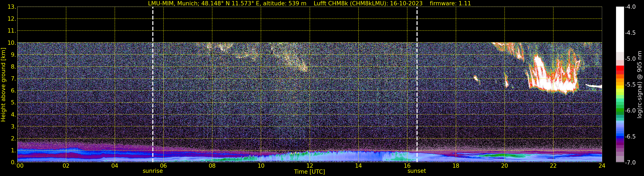Click the colorbar tick label -6.5

(x=630, y=137)
